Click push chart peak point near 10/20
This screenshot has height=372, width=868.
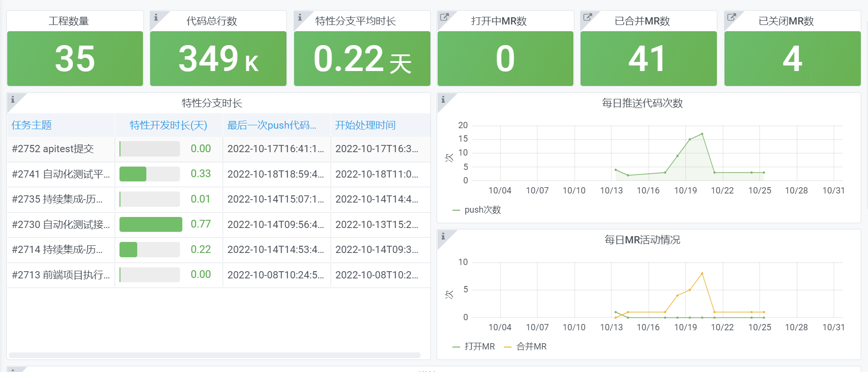(702, 134)
